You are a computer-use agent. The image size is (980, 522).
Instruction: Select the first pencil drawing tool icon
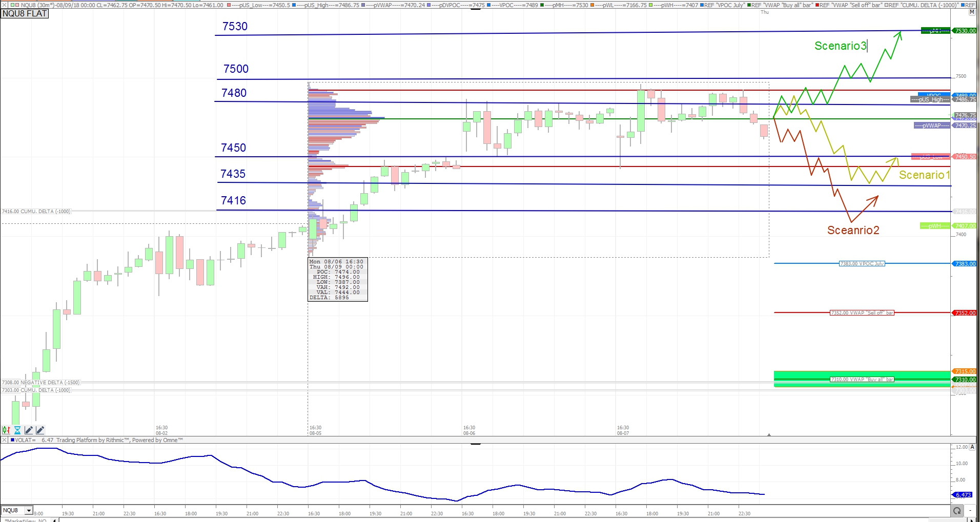click(29, 430)
